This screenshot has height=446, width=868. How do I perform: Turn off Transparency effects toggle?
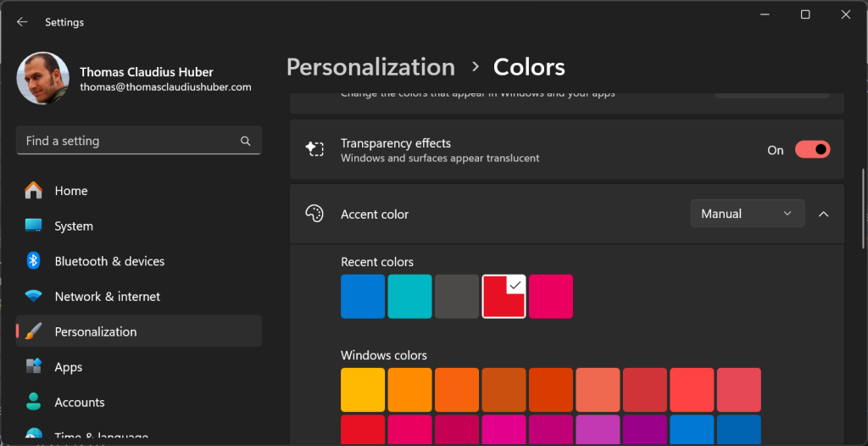coord(812,149)
